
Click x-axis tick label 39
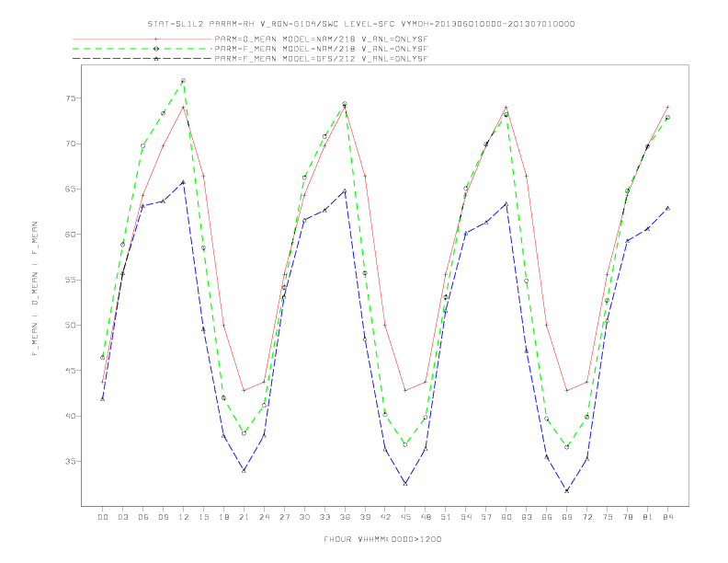[365, 517]
